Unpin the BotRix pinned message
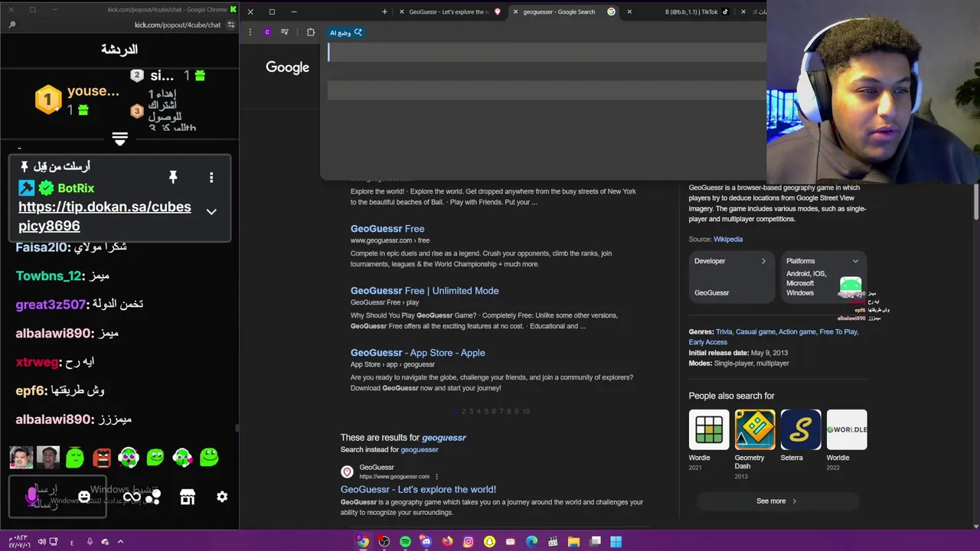This screenshot has height=551, width=980. click(x=173, y=178)
